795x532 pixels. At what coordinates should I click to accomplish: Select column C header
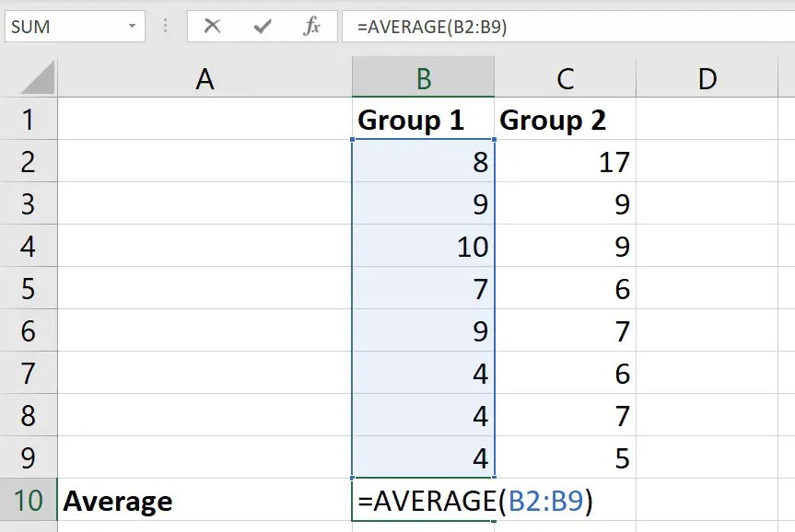click(x=565, y=79)
